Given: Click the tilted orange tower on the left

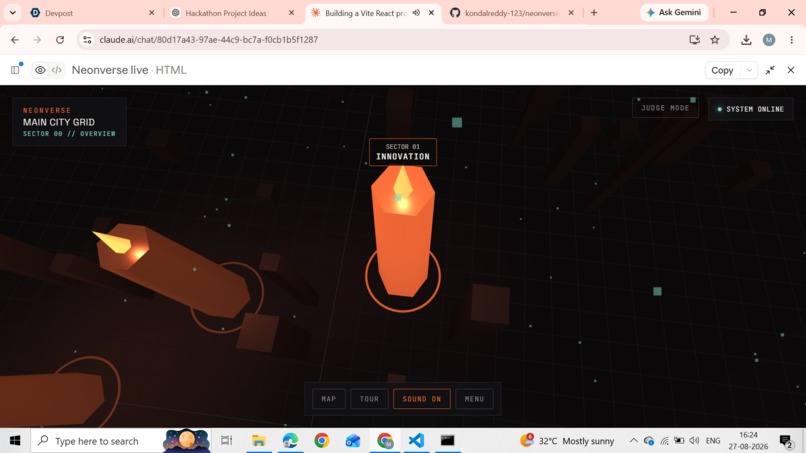Looking at the screenshot, I should 172,269.
